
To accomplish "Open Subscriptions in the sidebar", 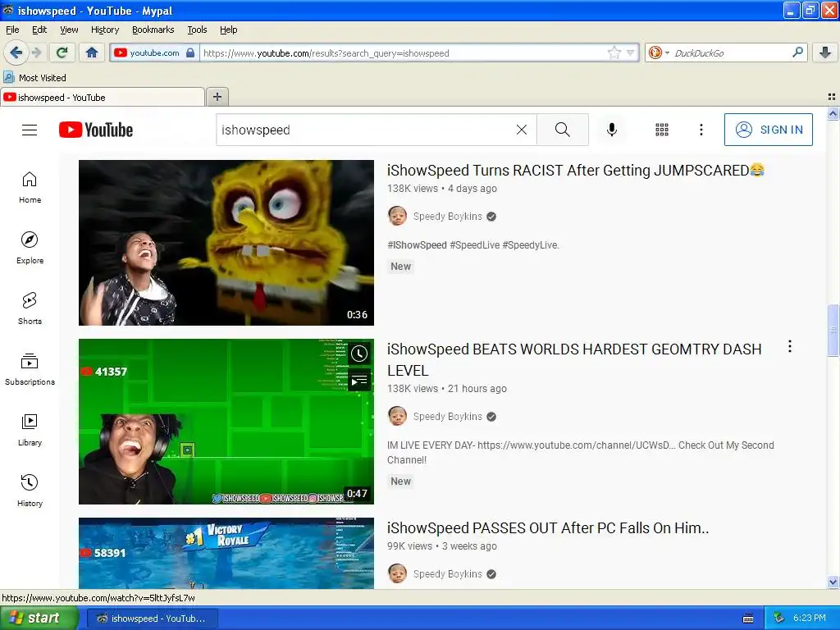I will [30, 370].
